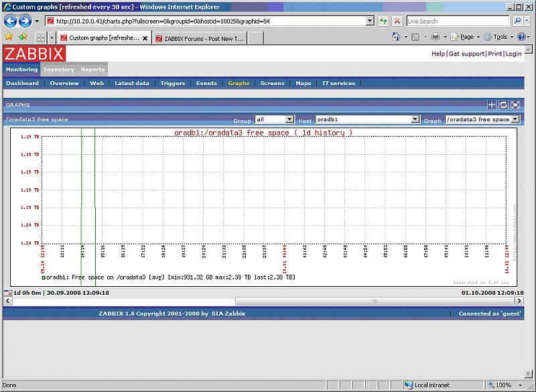Switch graph to fullscreen mode icon
536x392 pixels.
(515, 105)
